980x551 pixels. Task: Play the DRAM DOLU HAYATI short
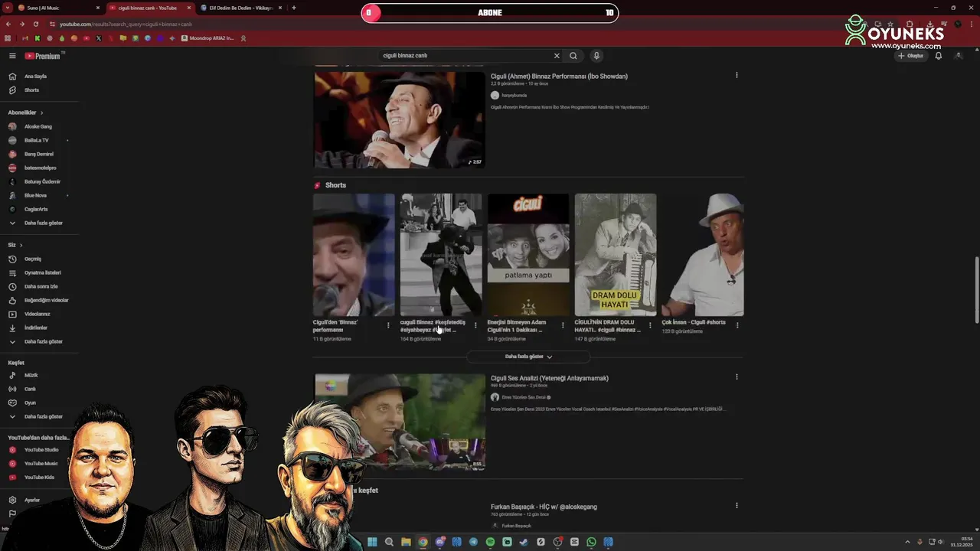[x=616, y=255]
